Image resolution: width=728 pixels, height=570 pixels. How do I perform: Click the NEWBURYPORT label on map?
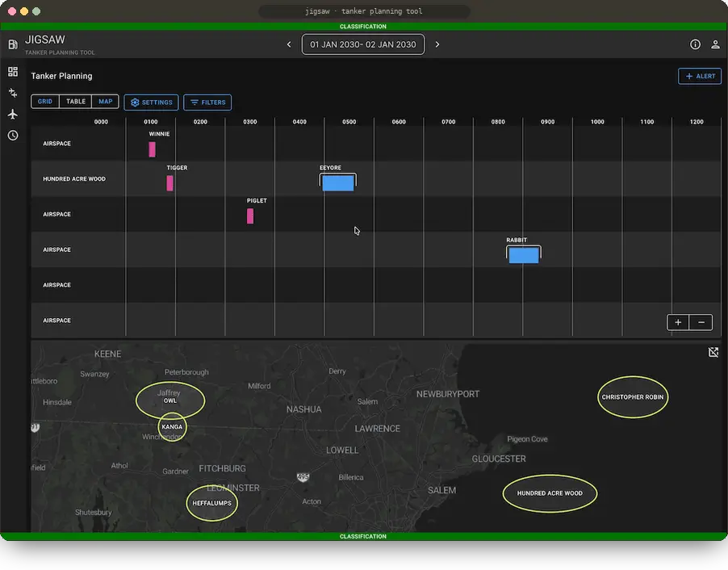pos(448,394)
